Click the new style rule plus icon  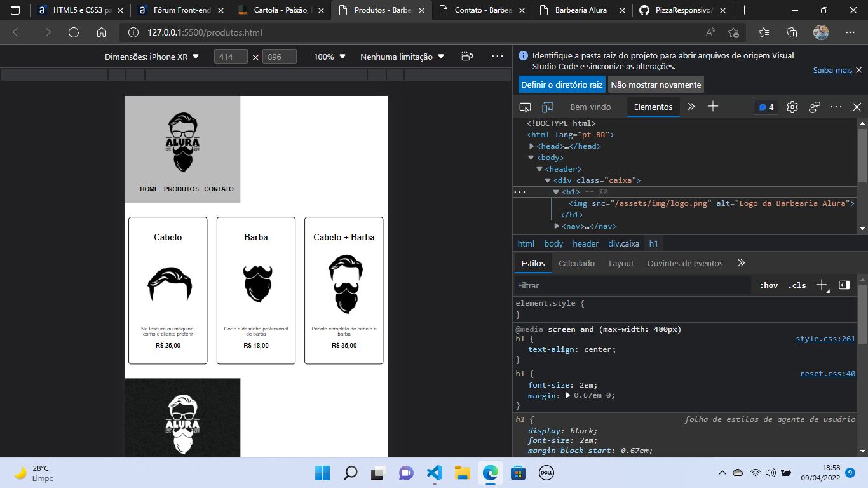click(822, 285)
